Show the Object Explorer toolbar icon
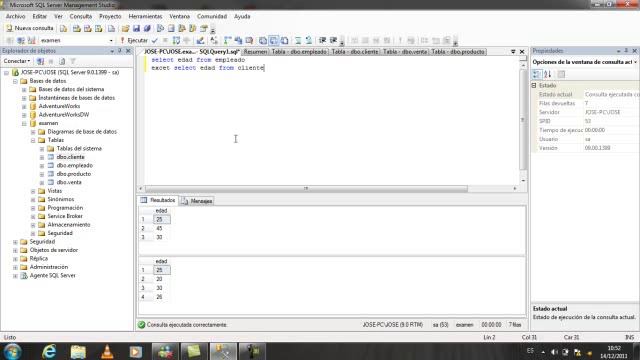Screen dimensions: 640x360 [182, 29]
